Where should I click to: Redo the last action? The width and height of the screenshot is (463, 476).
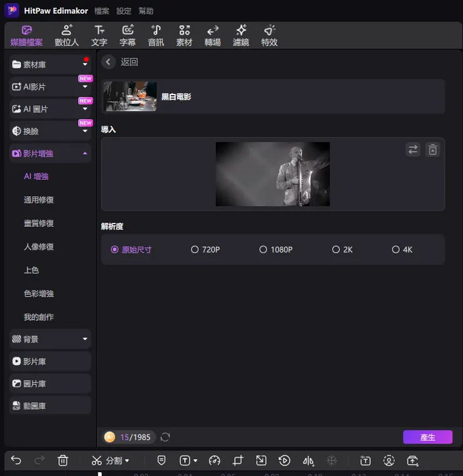(39, 460)
